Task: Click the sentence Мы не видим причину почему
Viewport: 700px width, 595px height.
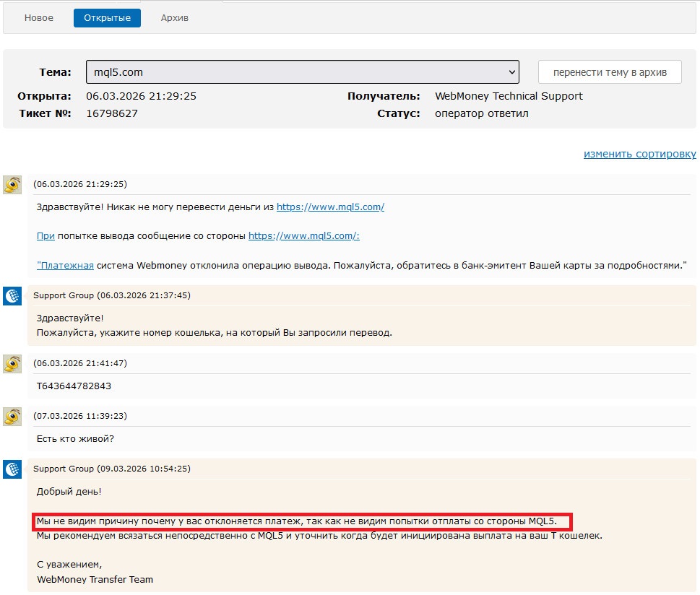Action: coord(296,521)
